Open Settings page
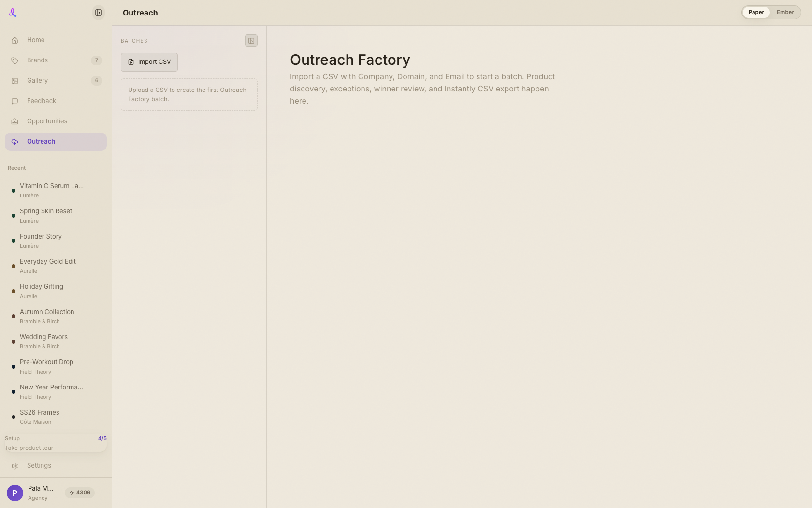The image size is (812, 508). (56, 466)
